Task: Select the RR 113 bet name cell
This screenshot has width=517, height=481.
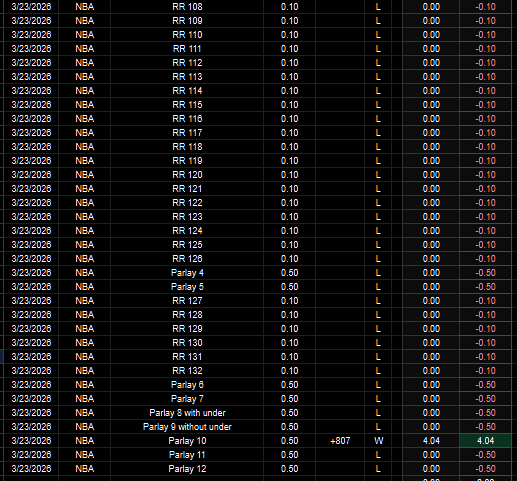Action: point(187,77)
